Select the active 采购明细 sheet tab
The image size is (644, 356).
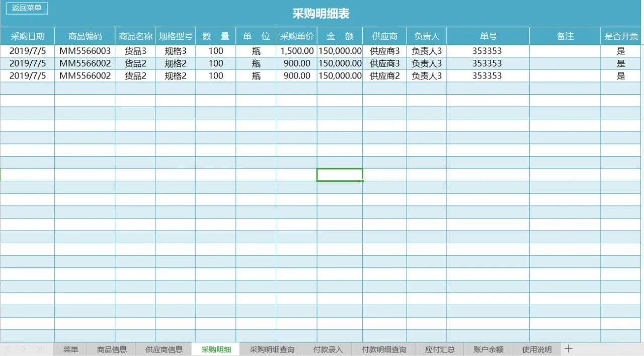215,348
